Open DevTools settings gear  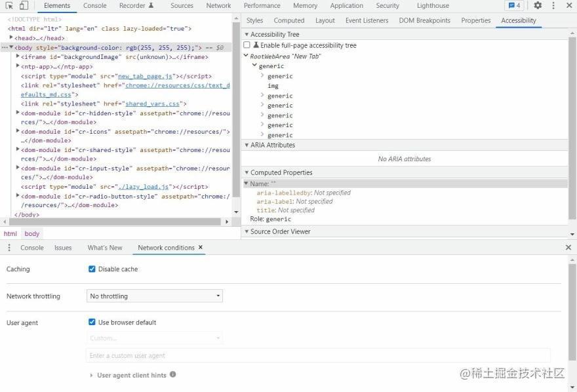[x=538, y=6]
